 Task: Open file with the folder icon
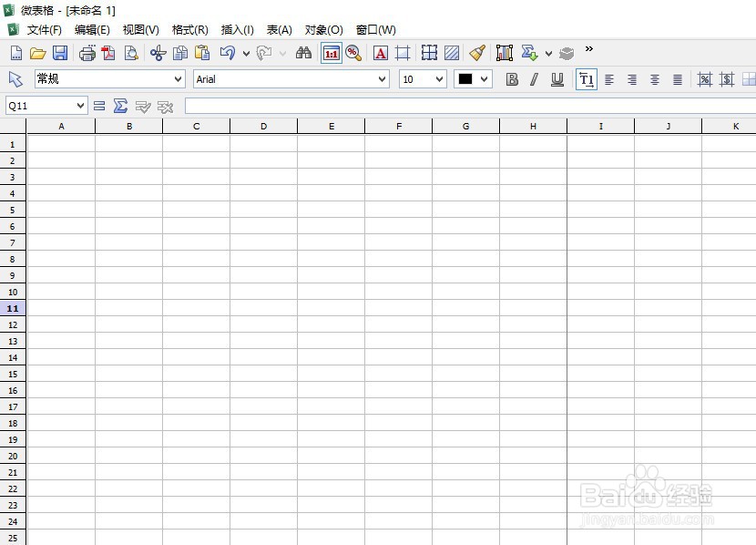point(37,53)
